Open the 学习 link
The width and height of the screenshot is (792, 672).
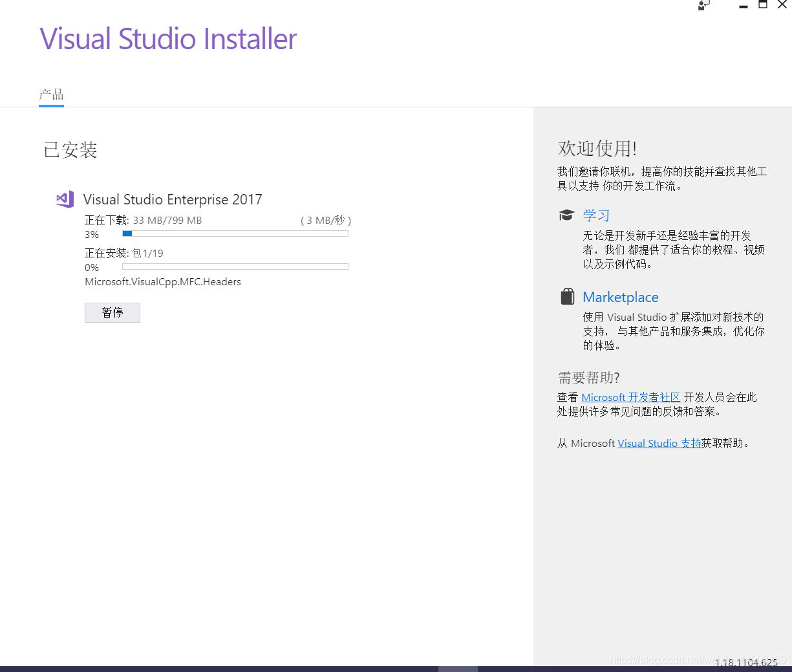point(596,215)
